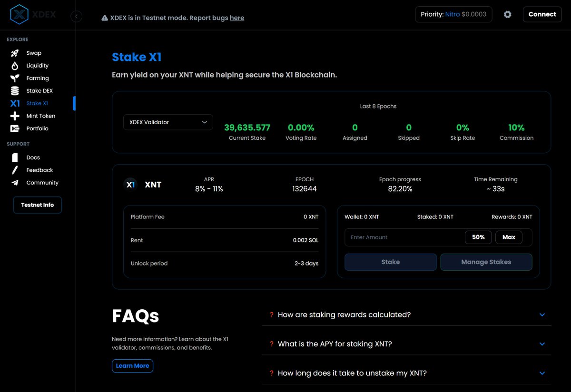The width and height of the screenshot is (571, 392).
Task: Click the Liquidity droplet icon
Action: [15, 66]
